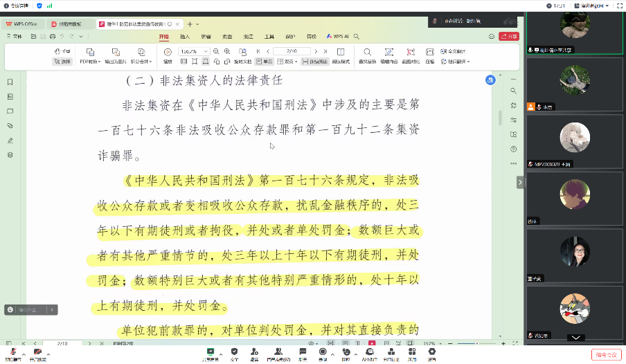
Task: Click the play (播放) slideshow icon
Action: click(168, 55)
